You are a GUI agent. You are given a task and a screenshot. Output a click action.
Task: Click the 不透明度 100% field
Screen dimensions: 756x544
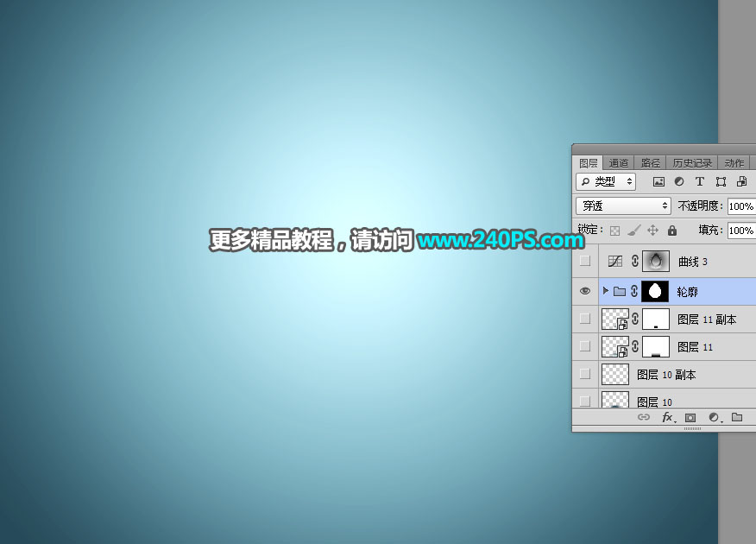741,206
